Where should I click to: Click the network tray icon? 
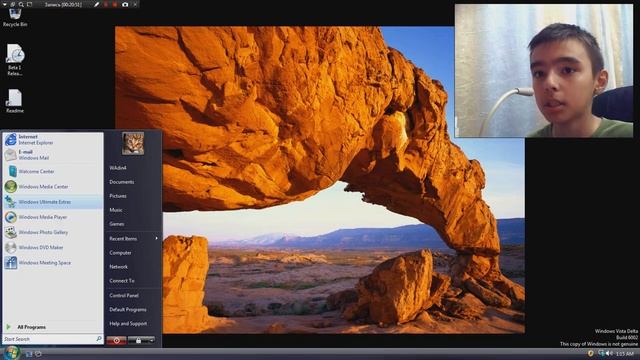pyautogui.click(x=601, y=353)
